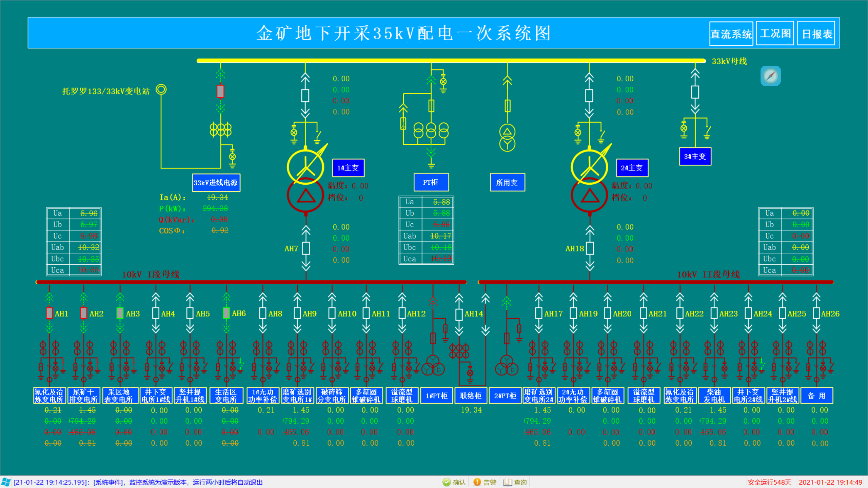This screenshot has width=868, height=488.
Task: Click the AH1 feeder breaker symbol
Action: [x=50, y=313]
